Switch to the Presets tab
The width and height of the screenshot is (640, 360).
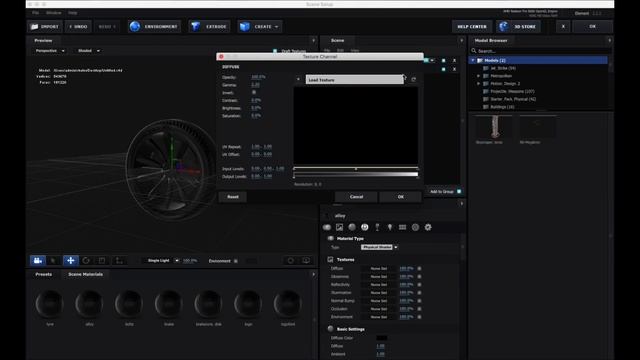tap(44, 274)
